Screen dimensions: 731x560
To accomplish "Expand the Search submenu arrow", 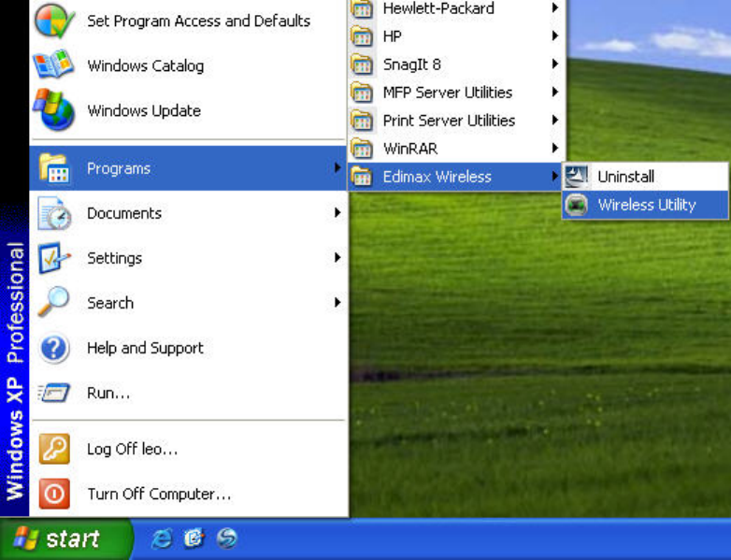I will coord(337,302).
